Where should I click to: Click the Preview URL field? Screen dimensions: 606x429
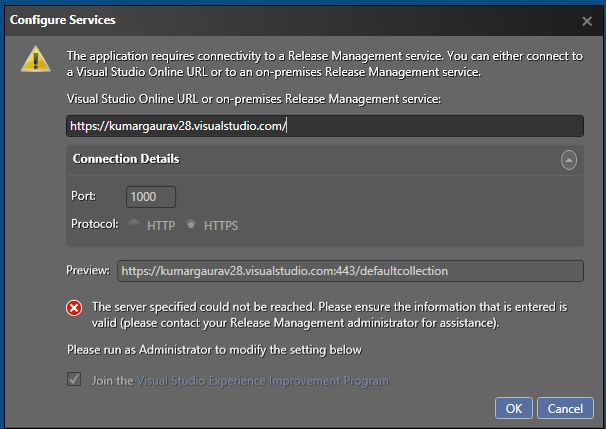[x=350, y=271]
